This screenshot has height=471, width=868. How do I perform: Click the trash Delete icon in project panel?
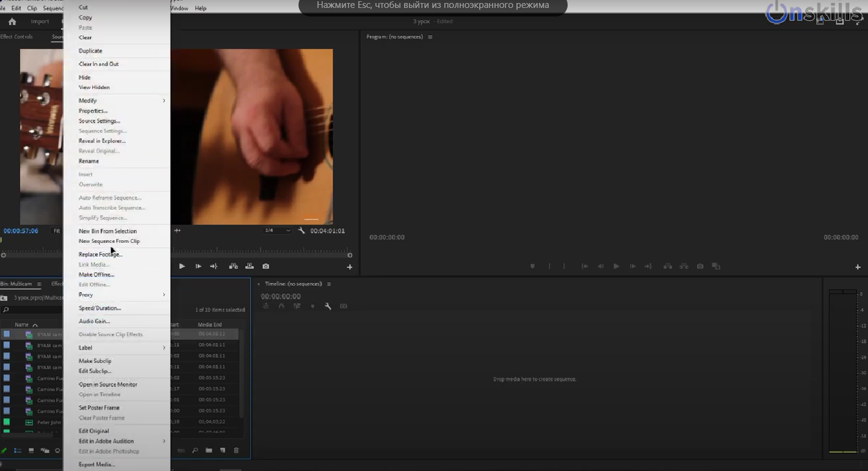point(236,451)
